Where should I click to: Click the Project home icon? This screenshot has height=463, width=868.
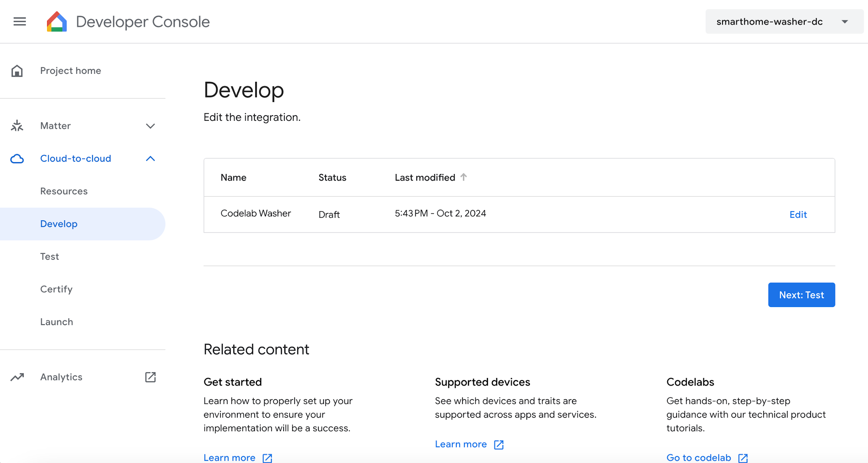click(x=18, y=71)
